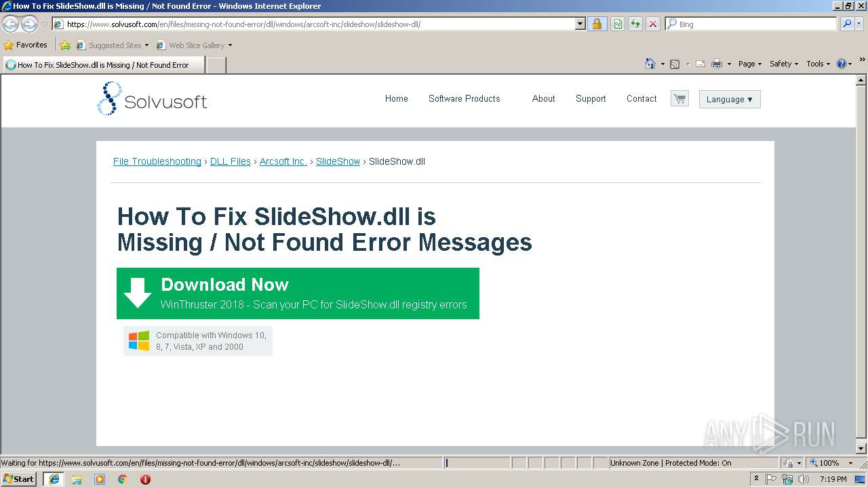The height and width of the screenshot is (488, 868).
Task: Expand the address bar URL dropdown
Action: click(580, 24)
